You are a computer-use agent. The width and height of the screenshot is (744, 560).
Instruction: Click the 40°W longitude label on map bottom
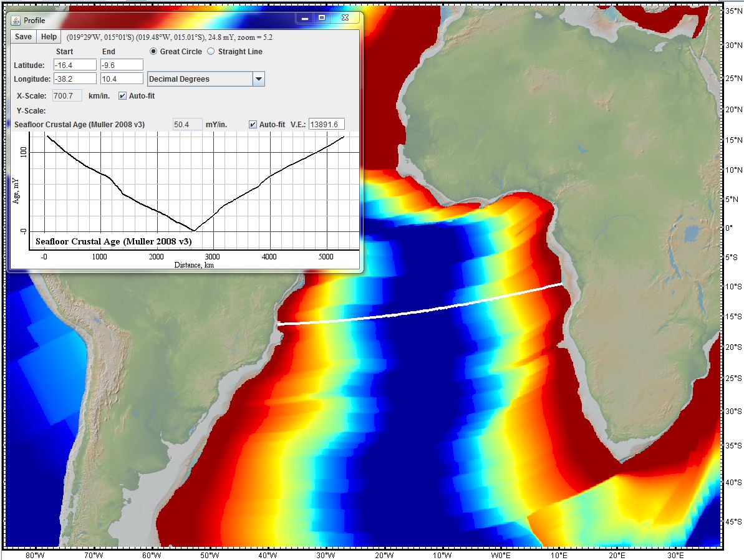click(x=268, y=555)
